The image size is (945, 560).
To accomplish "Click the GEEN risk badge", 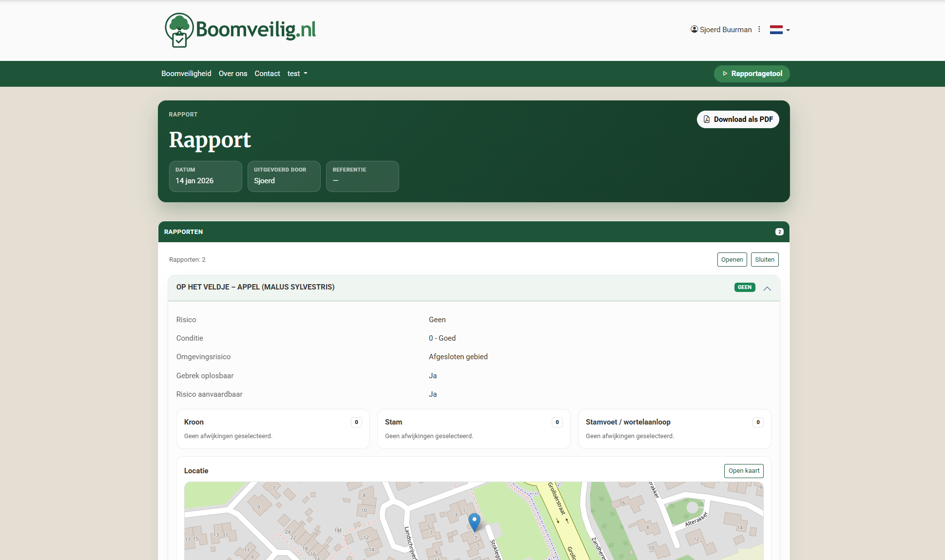I will [744, 287].
